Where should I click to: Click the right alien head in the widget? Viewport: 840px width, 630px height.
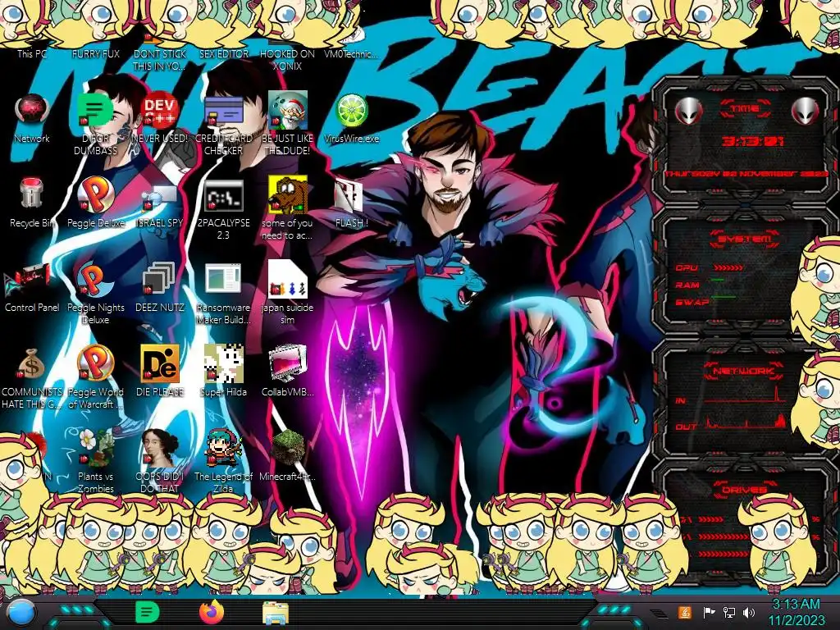(806, 111)
